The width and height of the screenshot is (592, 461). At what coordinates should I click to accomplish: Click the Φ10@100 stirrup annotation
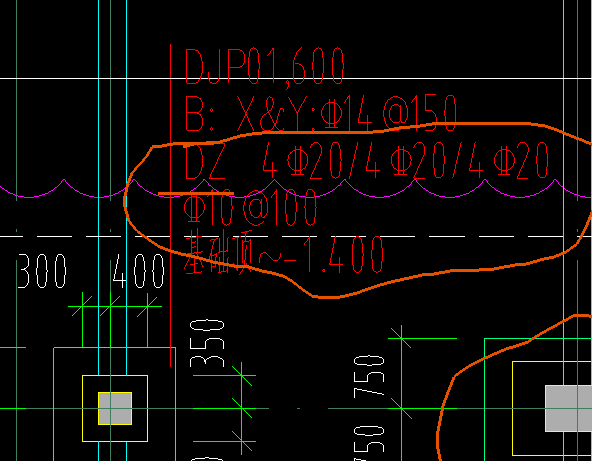[x=250, y=208]
